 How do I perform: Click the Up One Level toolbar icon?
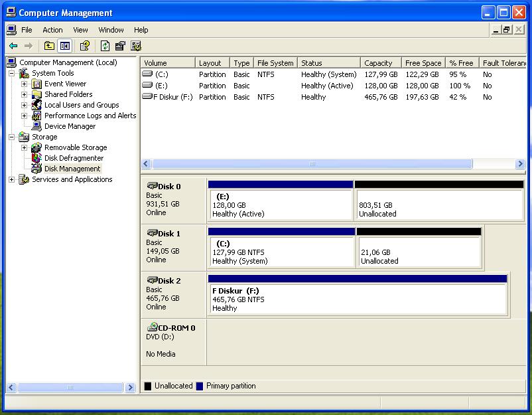[49, 46]
